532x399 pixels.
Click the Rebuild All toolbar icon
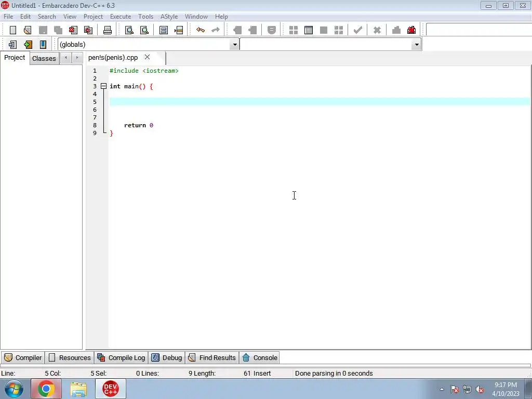(x=339, y=30)
